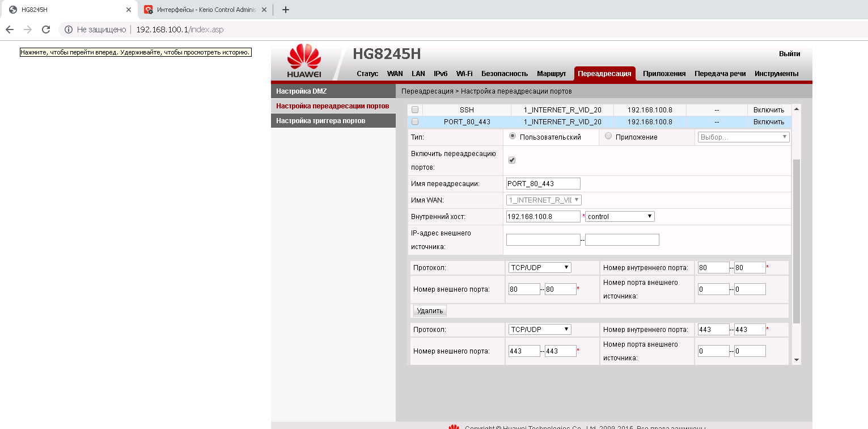Click the Выйти logout link

tap(790, 54)
